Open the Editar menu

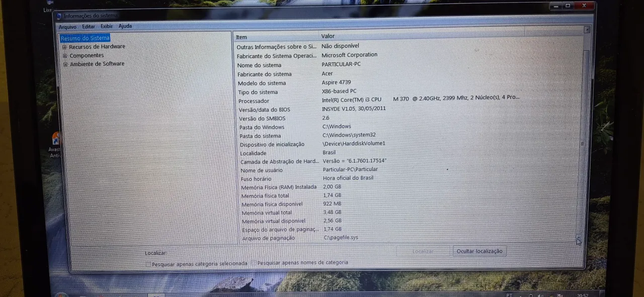click(x=89, y=27)
